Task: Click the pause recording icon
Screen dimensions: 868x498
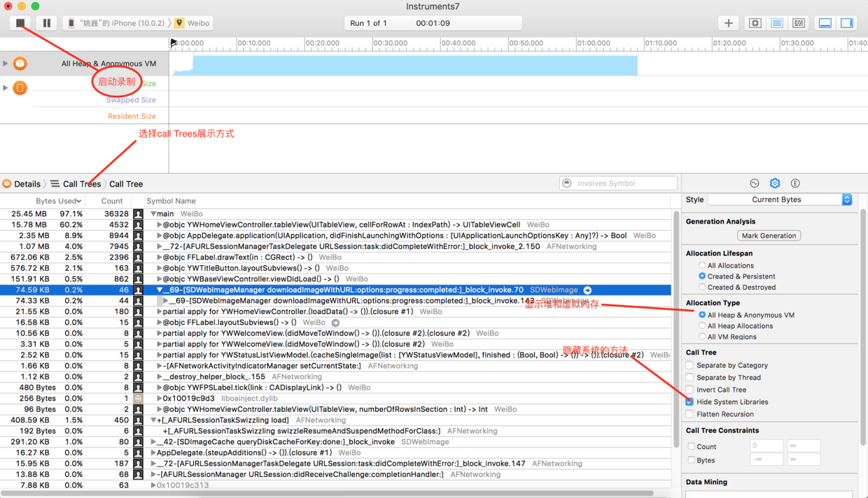Action: coord(45,22)
